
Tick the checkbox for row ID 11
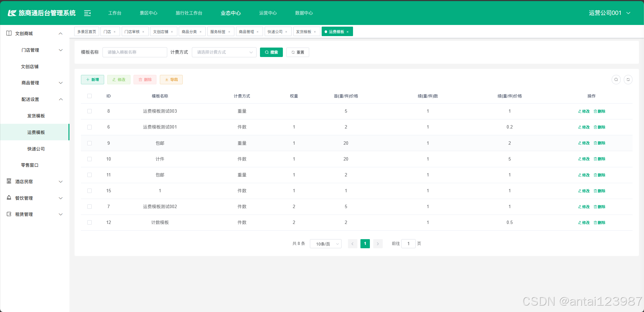[x=89, y=175]
